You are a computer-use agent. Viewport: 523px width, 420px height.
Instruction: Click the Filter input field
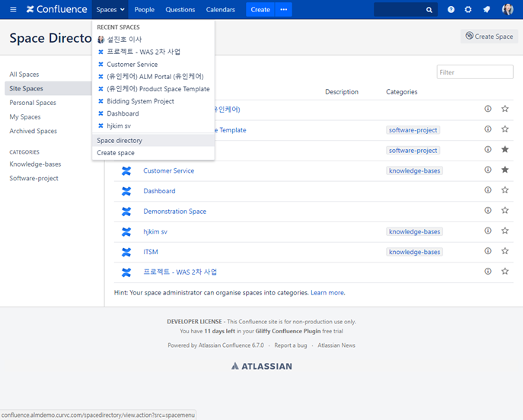click(x=474, y=72)
